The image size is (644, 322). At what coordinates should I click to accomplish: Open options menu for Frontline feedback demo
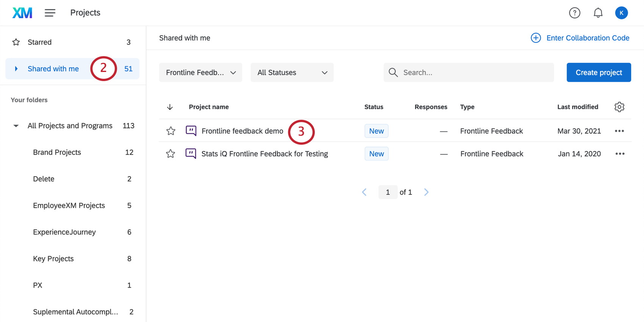click(619, 131)
